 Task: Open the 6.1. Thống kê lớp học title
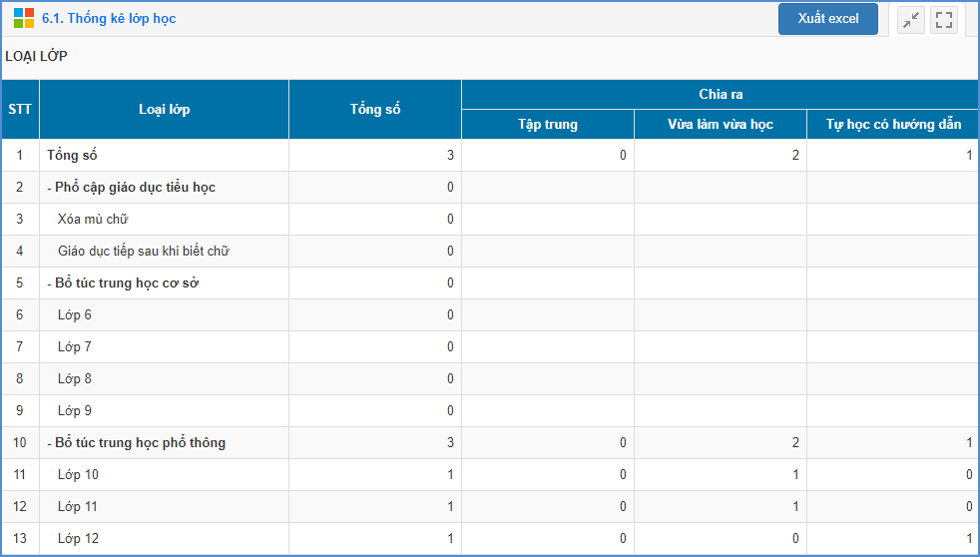pos(109,19)
